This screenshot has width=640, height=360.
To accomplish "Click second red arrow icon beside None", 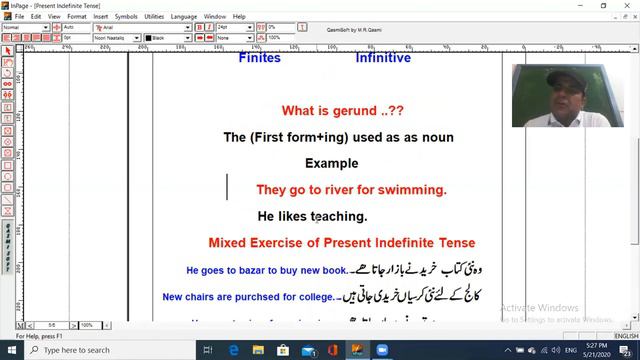I will tap(209, 38).
